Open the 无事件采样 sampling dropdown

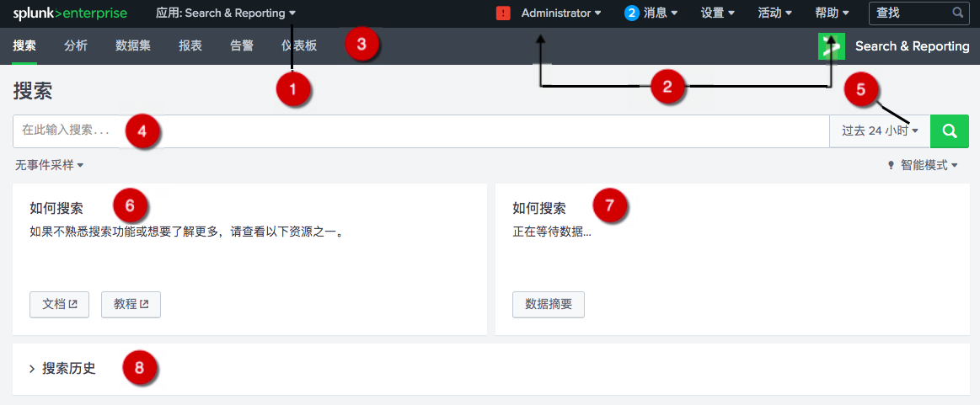(50, 165)
